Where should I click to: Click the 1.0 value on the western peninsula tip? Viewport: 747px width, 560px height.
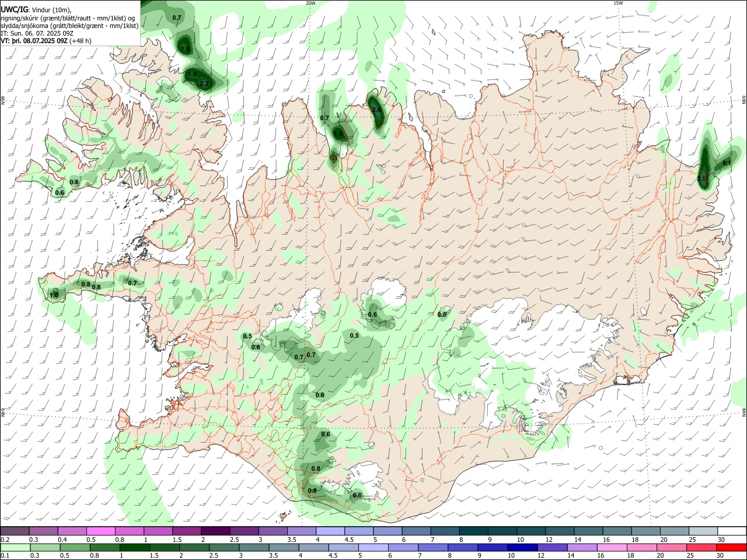pyautogui.click(x=54, y=295)
